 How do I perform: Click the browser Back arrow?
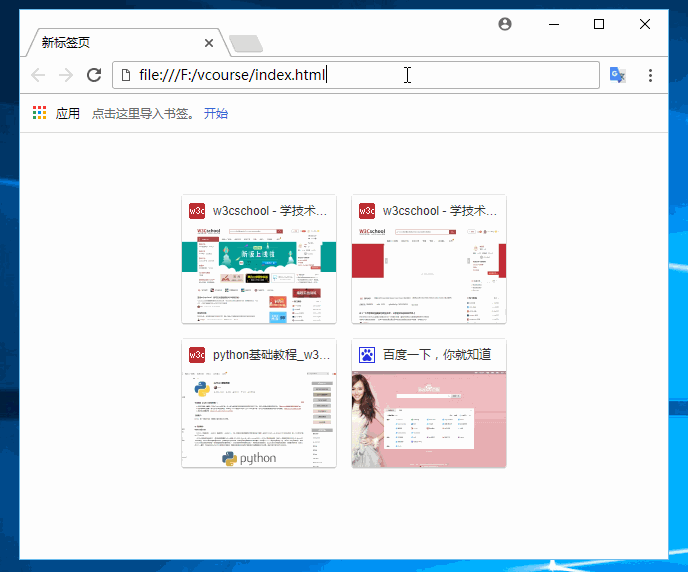[38, 75]
